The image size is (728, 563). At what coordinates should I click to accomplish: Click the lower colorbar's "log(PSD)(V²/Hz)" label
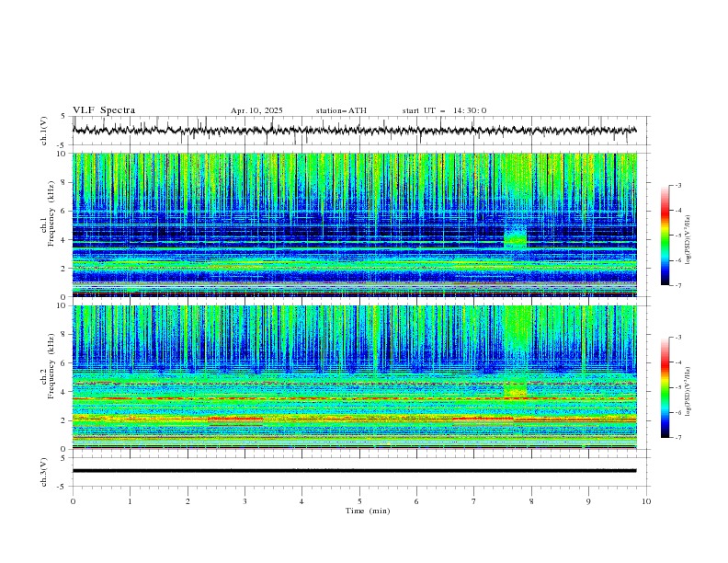[x=688, y=392]
